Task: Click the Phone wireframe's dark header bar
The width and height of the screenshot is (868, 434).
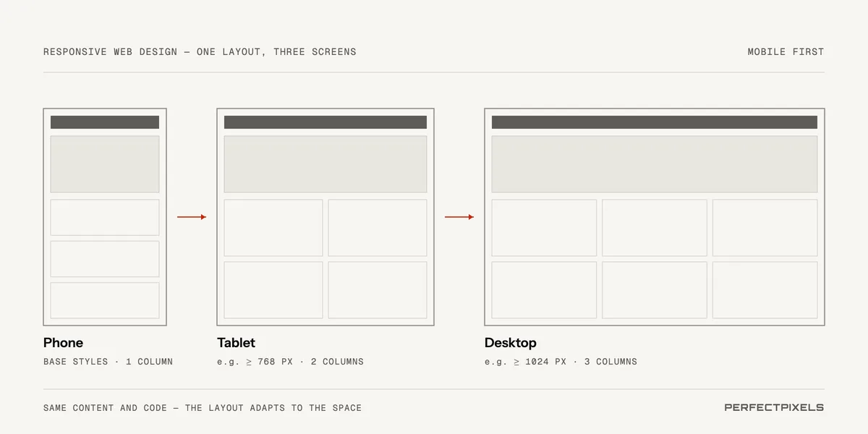Action: pyautogui.click(x=105, y=122)
